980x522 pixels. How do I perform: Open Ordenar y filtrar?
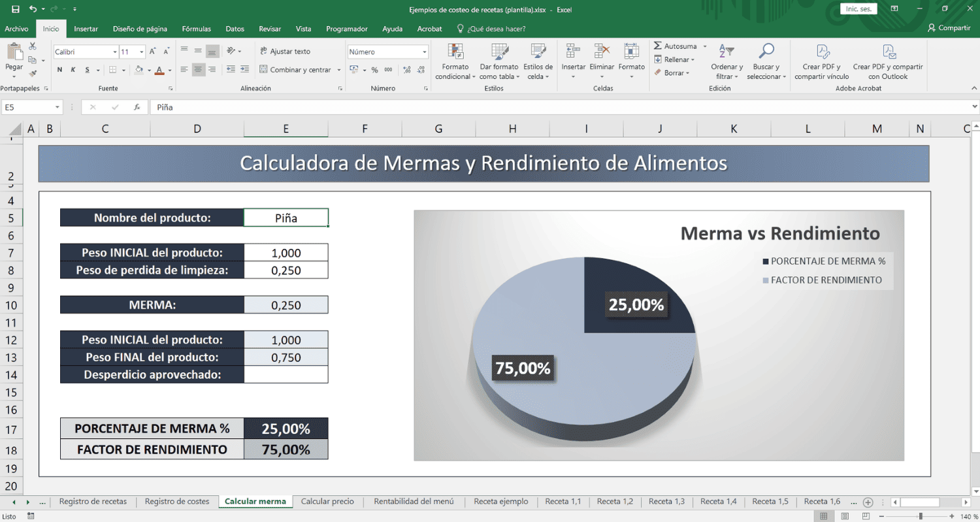click(x=727, y=61)
